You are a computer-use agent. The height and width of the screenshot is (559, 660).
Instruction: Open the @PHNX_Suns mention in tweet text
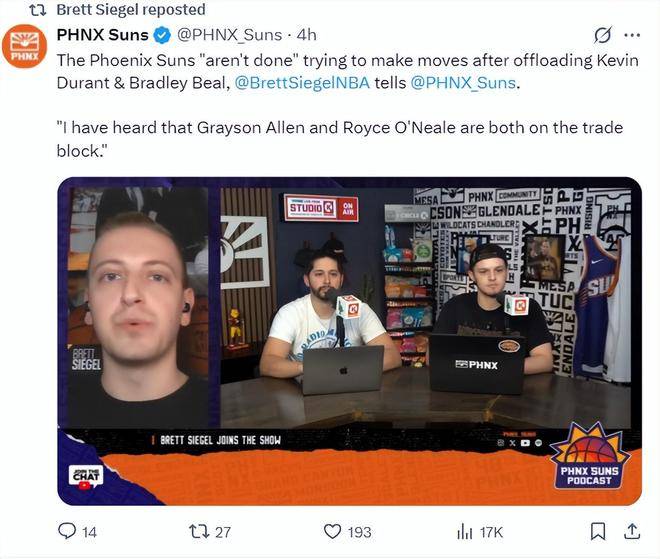coord(463,83)
